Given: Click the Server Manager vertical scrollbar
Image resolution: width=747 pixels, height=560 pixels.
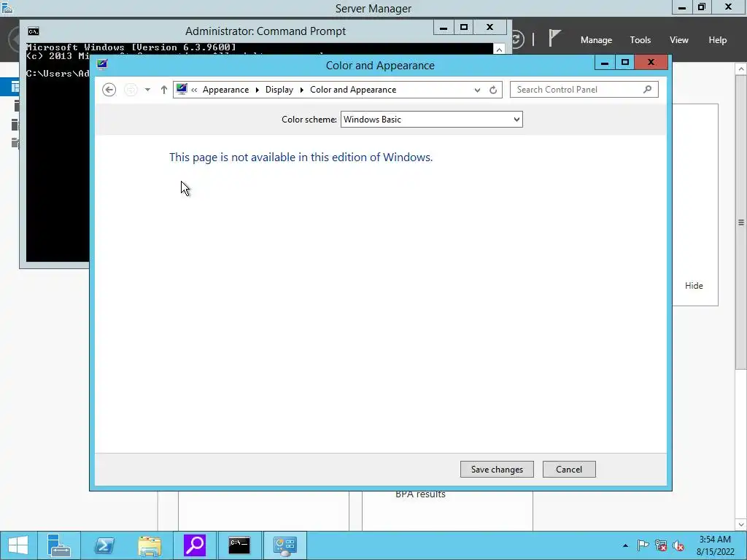Looking at the screenshot, I should coord(741,222).
